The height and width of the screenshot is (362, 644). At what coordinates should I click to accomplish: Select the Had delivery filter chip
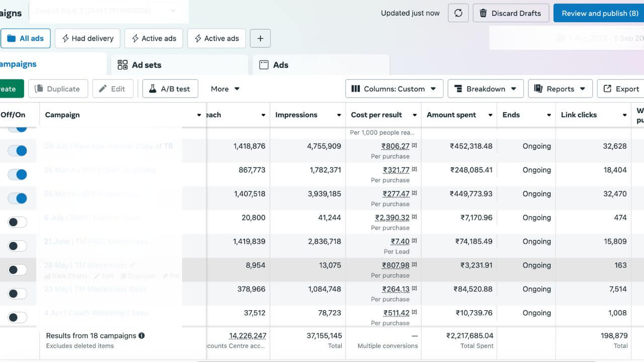[88, 38]
